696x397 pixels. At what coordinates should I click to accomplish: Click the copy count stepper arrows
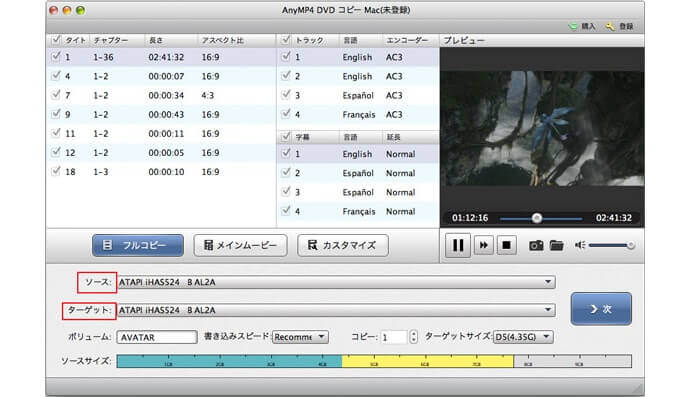[x=413, y=337]
